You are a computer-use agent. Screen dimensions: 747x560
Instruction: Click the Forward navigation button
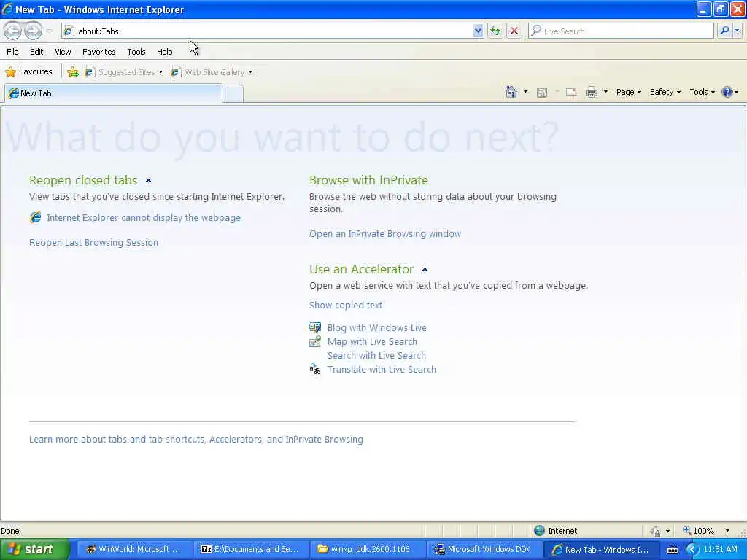click(32, 31)
